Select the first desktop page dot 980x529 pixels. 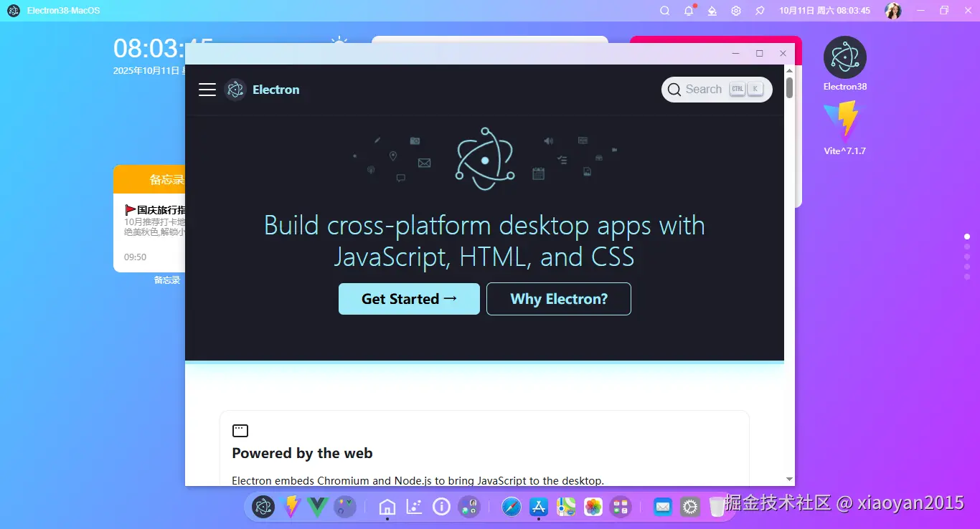click(967, 237)
